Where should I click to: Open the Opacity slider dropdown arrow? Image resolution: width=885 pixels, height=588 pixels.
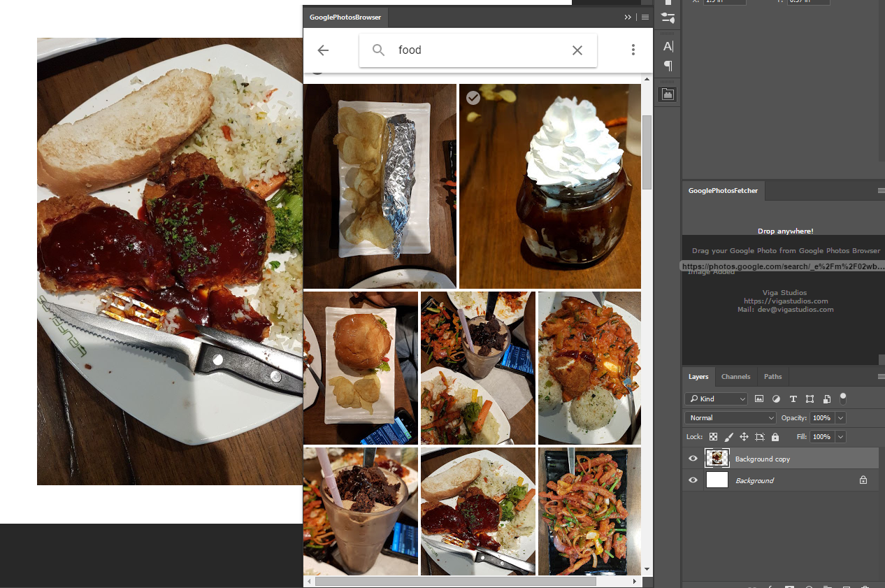840,418
